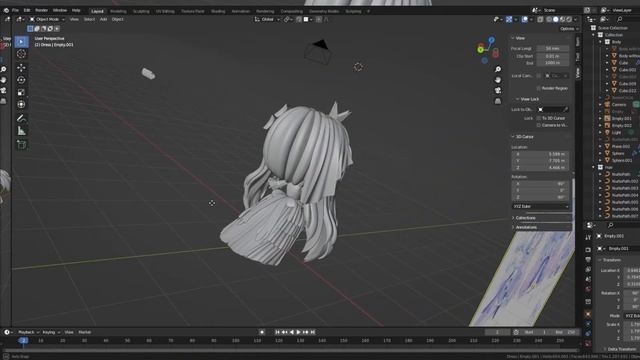This screenshot has height=360, width=640.
Task: Play the animation forward
Action: 298,332
